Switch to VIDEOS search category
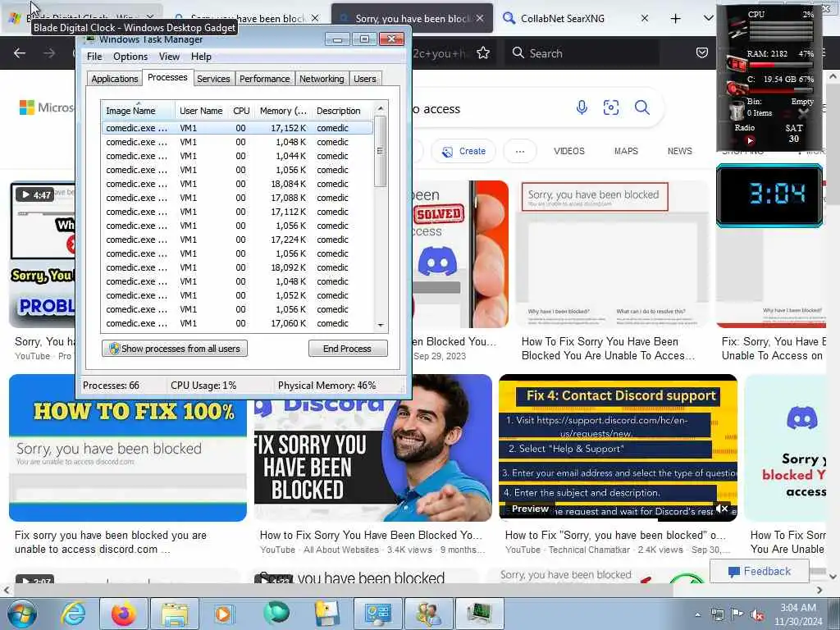Viewport: 840px width, 630px height. 569,151
